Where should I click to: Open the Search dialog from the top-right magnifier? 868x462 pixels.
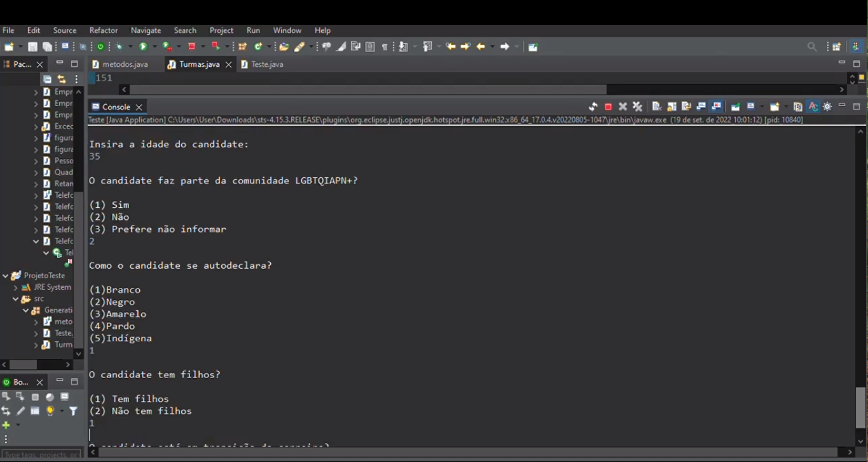click(x=812, y=46)
